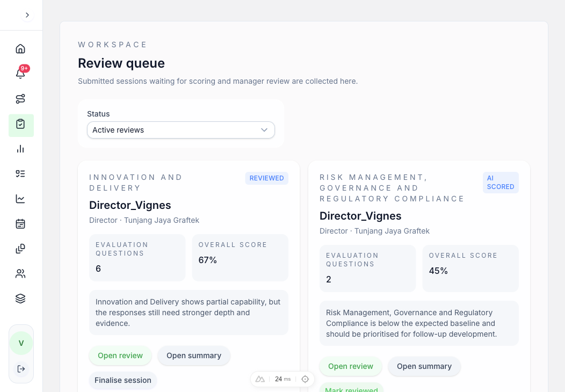Click the Mark reviewed button
Image resolution: width=565 pixels, height=392 pixels.
pyautogui.click(x=351, y=388)
